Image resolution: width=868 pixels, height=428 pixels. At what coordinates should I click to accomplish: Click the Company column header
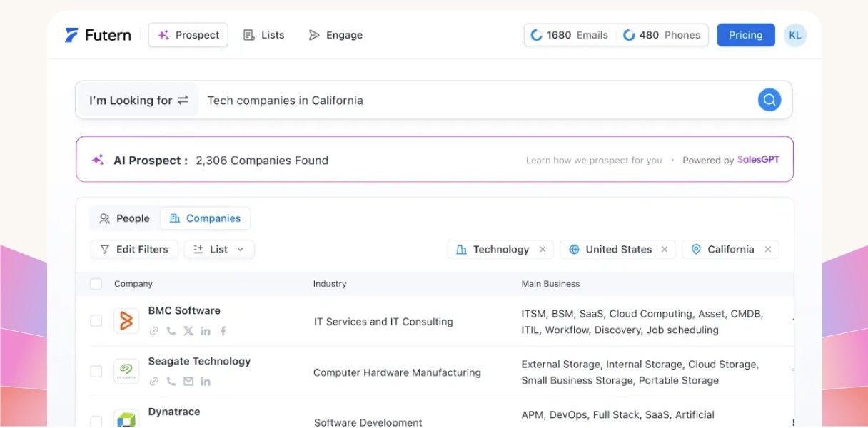(x=133, y=284)
